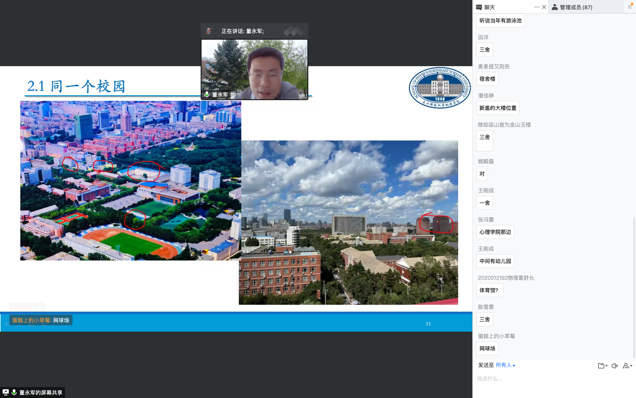The image size is (636, 398).
Task: Select the 听说当年有游泳池 chat message
Action: (501, 20)
